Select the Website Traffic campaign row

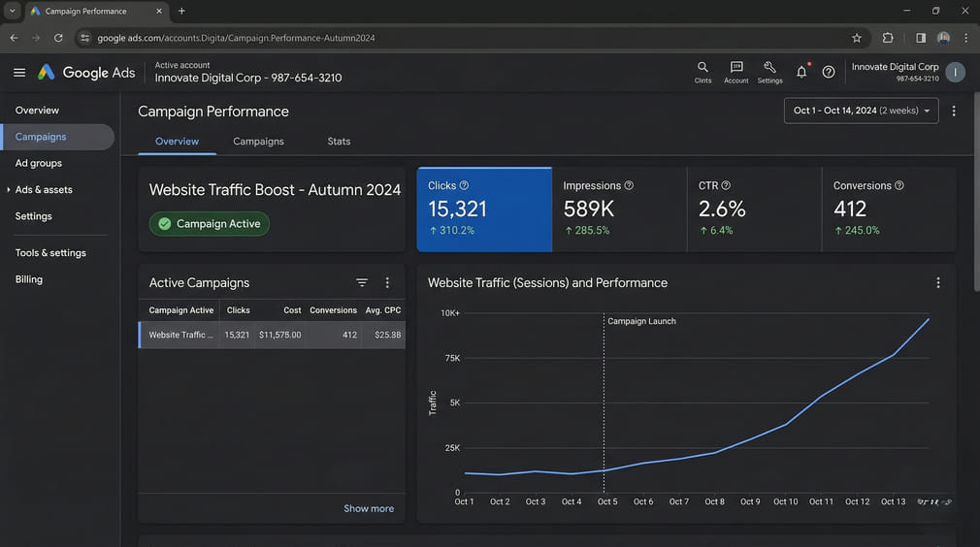click(272, 335)
